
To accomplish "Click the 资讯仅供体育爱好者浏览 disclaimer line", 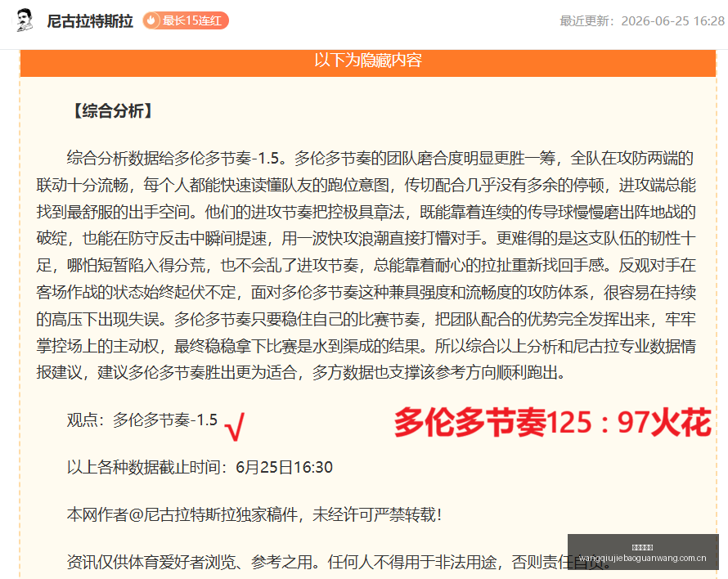I will click(x=337, y=562).
